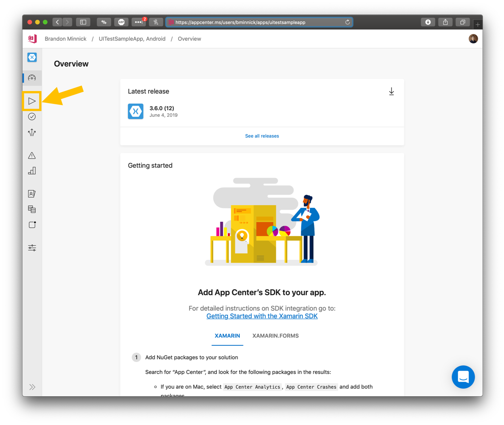Click the release 3.6.0 Xamarin icon
The height and width of the screenshot is (425, 504).
(136, 111)
